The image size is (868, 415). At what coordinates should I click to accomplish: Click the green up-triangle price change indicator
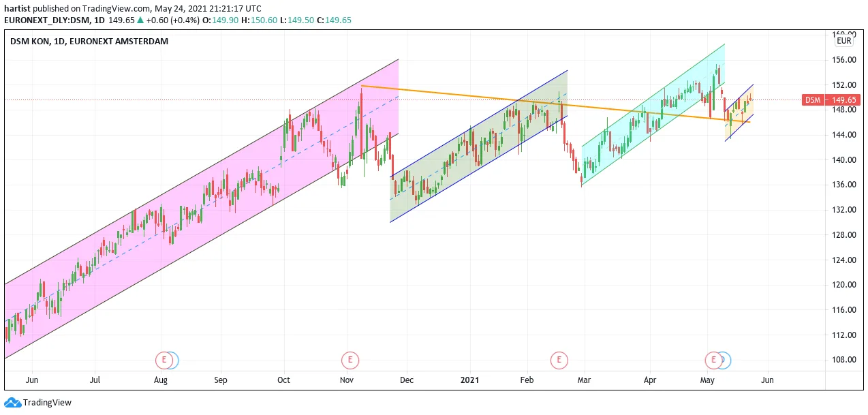(x=140, y=20)
